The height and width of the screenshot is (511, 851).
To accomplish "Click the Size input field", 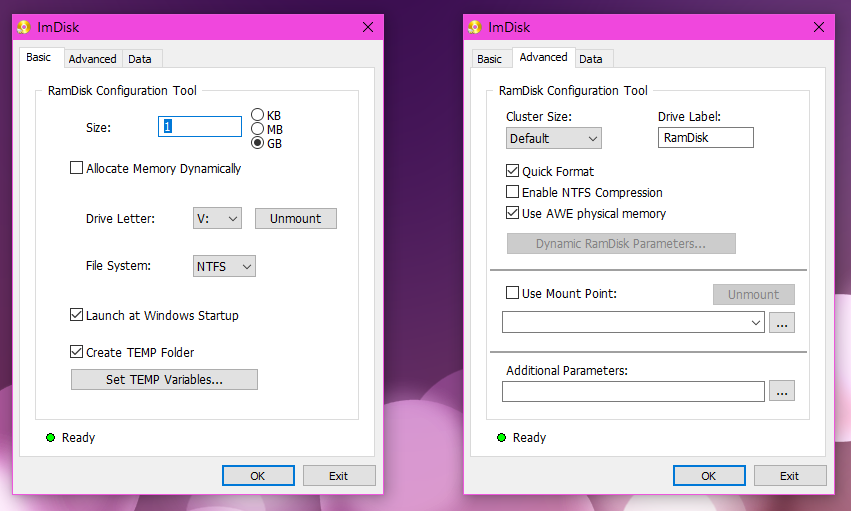I will (200, 126).
